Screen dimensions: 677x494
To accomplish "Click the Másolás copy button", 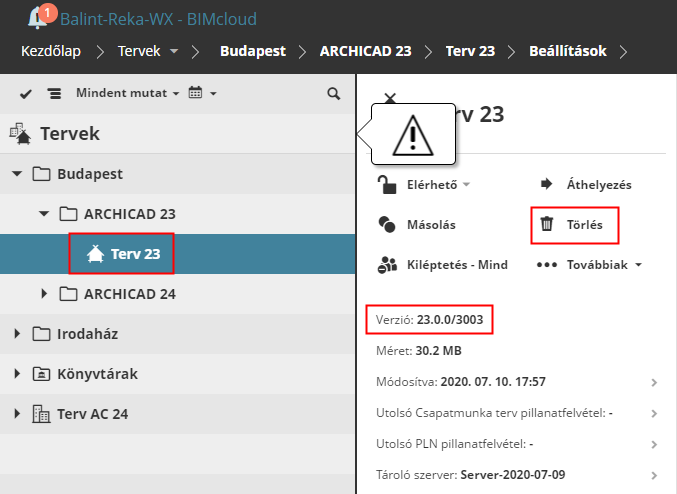I will click(431, 225).
